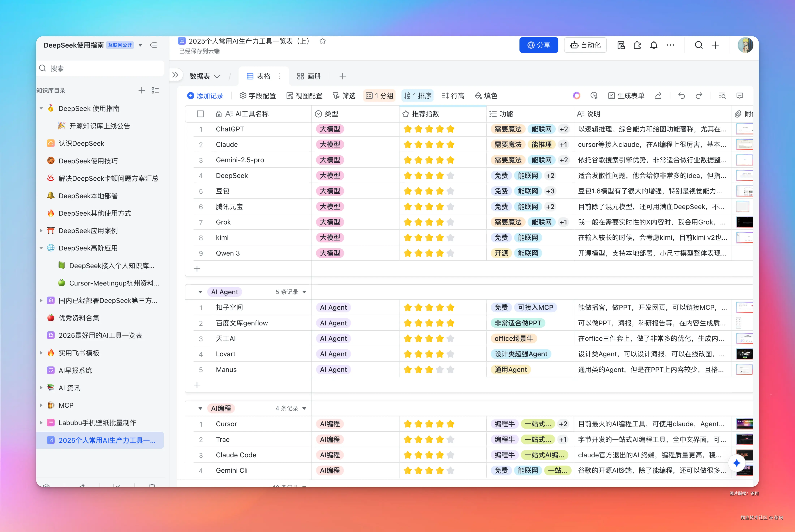Image resolution: width=795 pixels, height=532 pixels.
Task: Click 添加记录 to add a record
Action: [x=205, y=96]
